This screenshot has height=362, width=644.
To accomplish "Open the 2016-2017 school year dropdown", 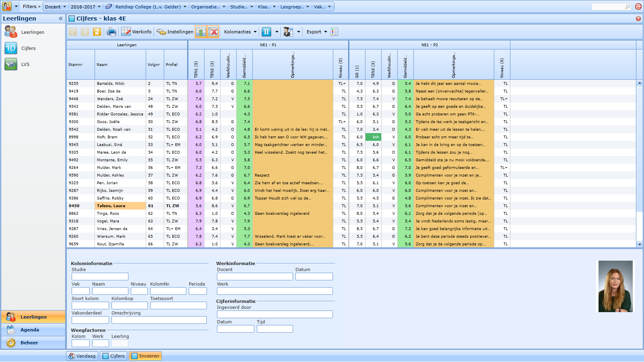I will (x=86, y=7).
